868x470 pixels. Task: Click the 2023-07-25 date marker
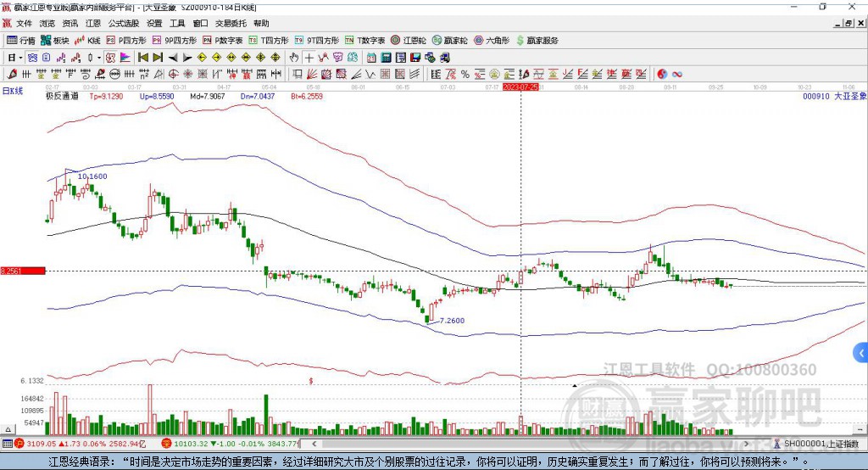tap(520, 87)
